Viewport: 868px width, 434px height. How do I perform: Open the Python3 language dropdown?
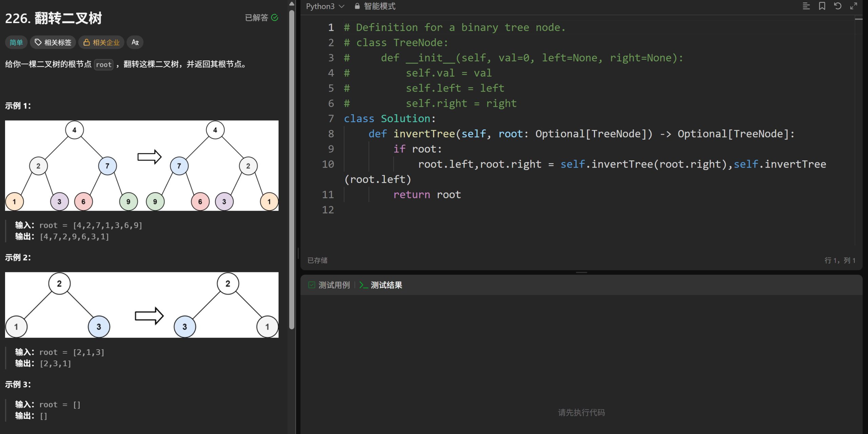[x=325, y=6]
